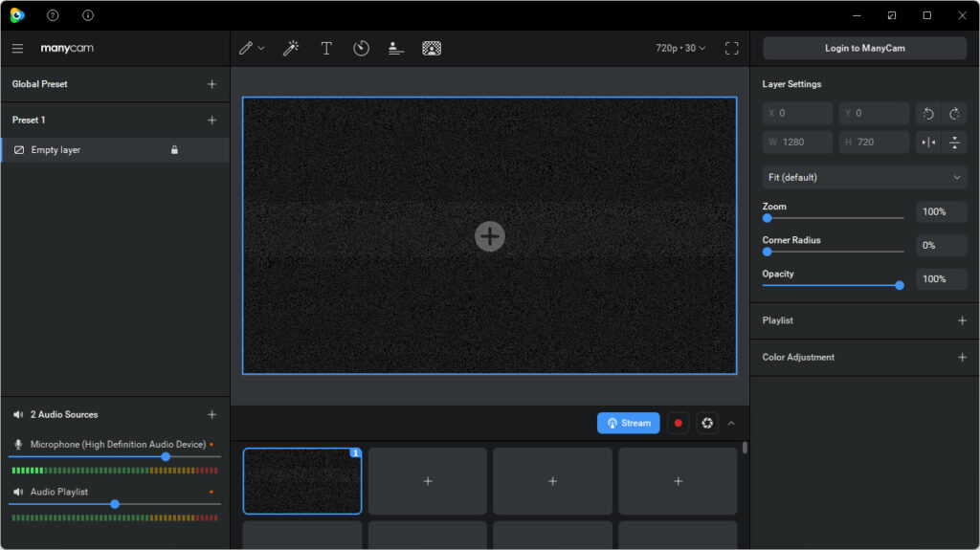
Task: Open the Lower Third tool
Action: (x=395, y=48)
